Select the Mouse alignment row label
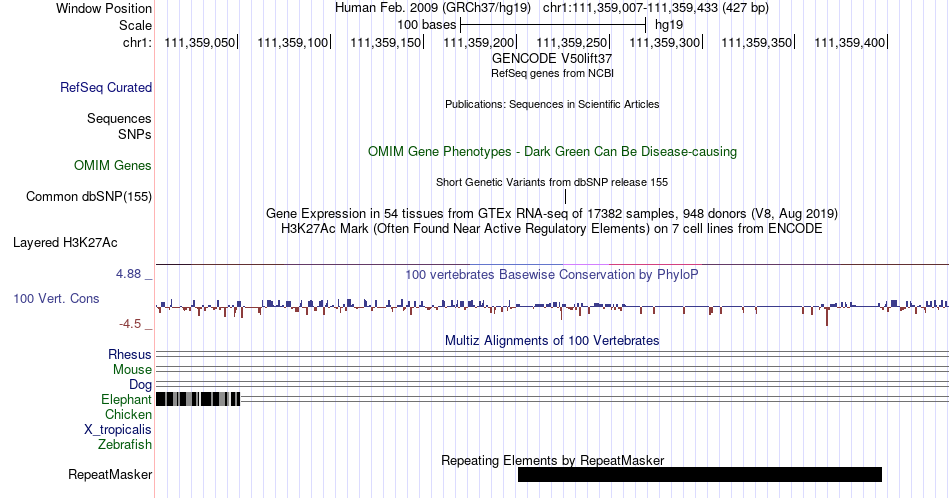The image size is (950, 498). coord(132,370)
